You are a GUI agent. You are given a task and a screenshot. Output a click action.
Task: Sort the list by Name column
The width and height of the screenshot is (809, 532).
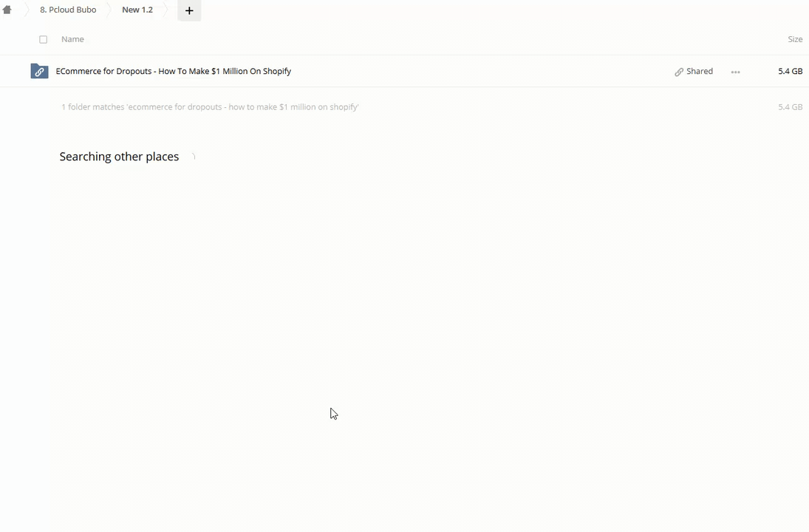pyautogui.click(x=72, y=39)
